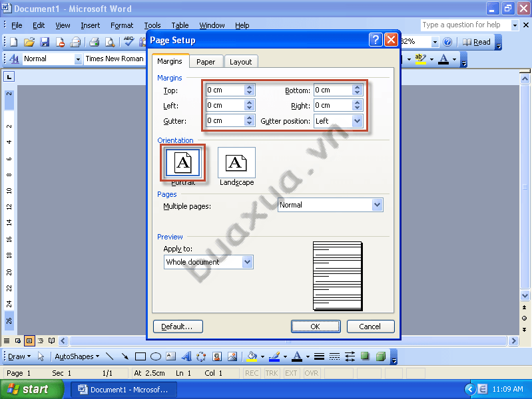Open the Layout tab
Image resolution: width=532 pixels, height=399 pixels.
(240, 62)
